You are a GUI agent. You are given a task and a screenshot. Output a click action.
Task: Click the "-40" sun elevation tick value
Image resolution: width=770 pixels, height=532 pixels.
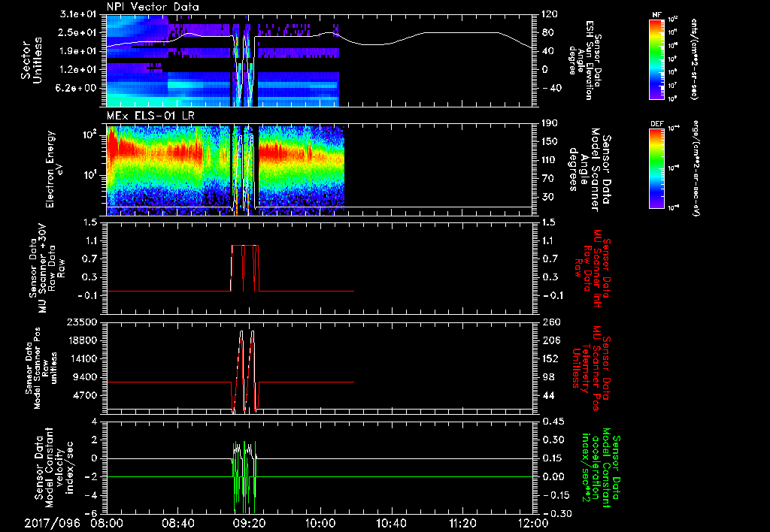550,89
